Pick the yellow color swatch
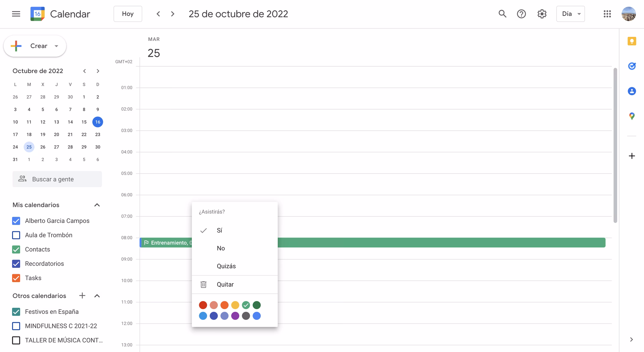644x352 pixels. coord(235,305)
